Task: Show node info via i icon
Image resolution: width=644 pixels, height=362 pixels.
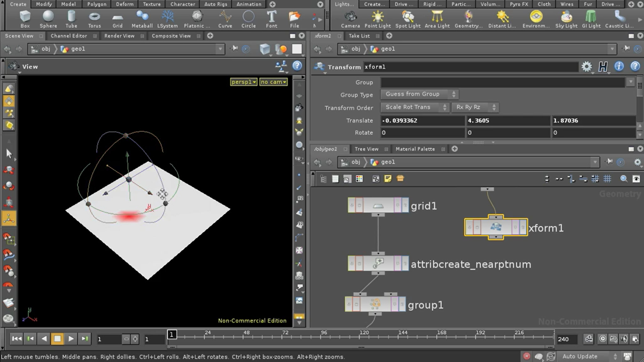Action: (619, 67)
